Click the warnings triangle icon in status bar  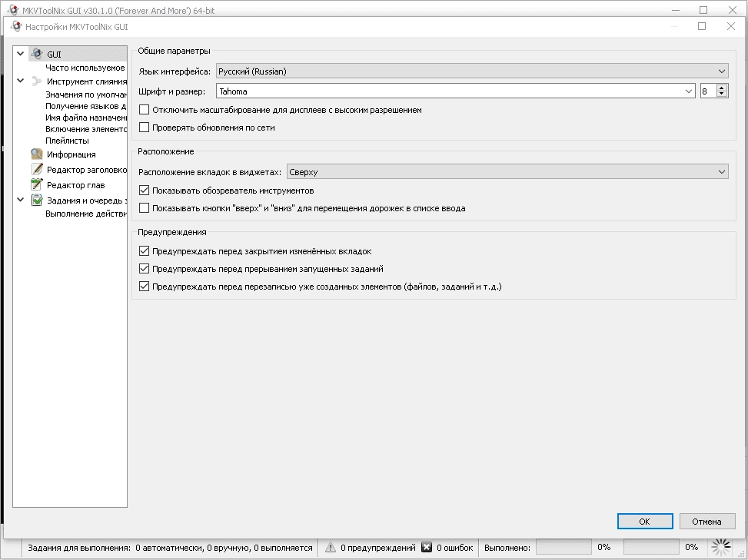pyautogui.click(x=330, y=547)
